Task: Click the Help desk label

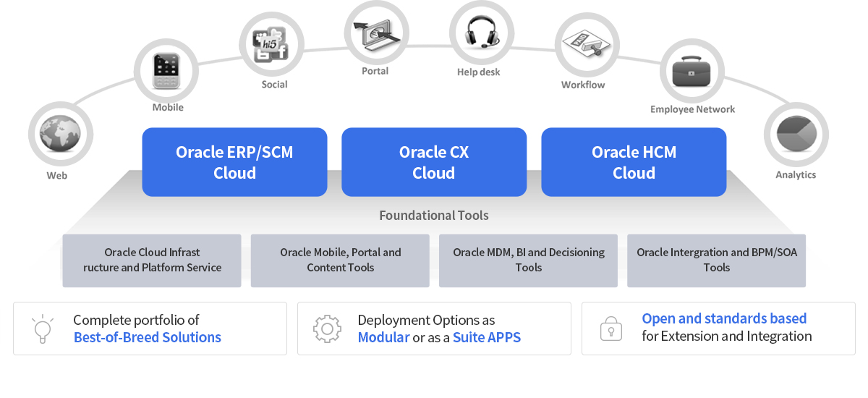Action: (x=479, y=72)
